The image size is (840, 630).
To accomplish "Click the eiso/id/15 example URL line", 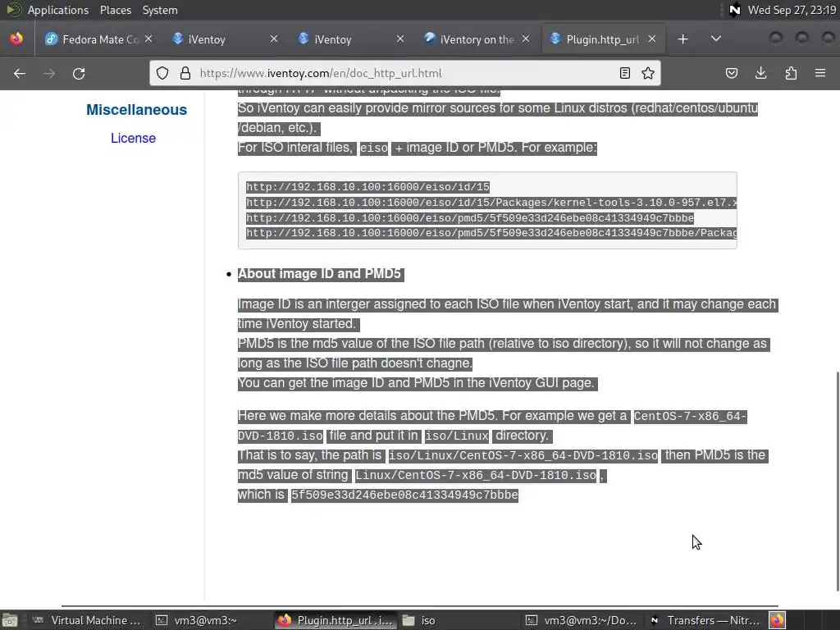I will [x=368, y=187].
